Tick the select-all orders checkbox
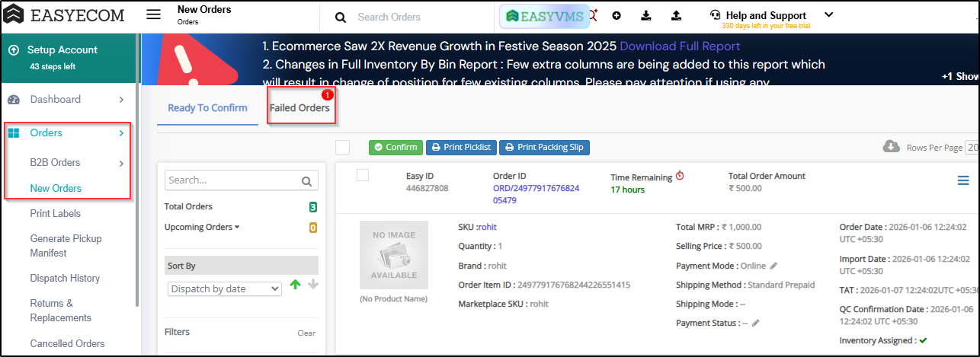Image resolution: width=980 pixels, height=357 pixels. coord(343,147)
